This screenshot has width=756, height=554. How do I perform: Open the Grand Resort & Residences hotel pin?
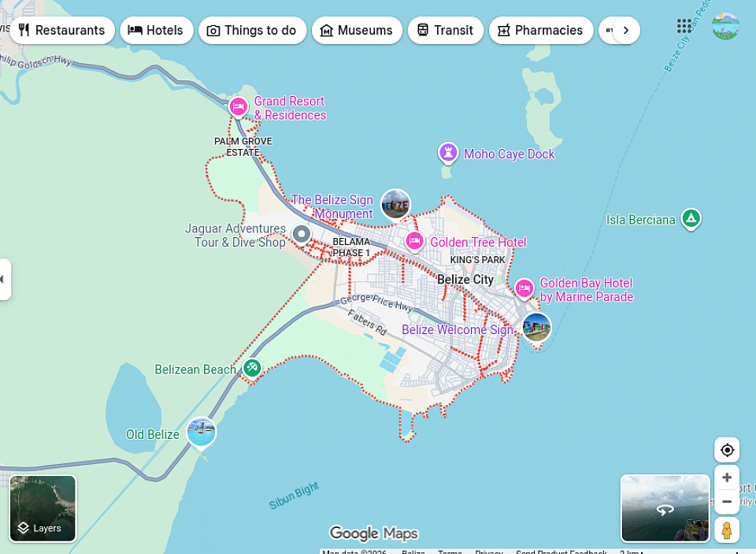(239, 107)
